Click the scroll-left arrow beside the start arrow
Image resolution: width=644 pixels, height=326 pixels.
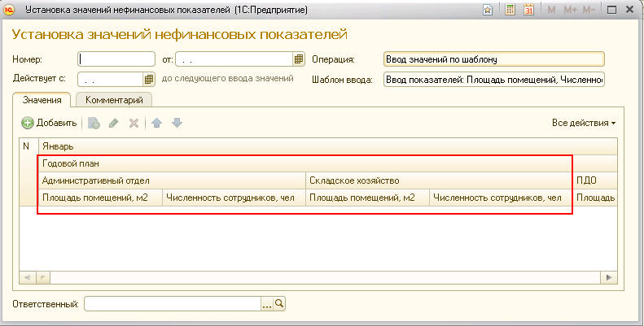(42, 277)
